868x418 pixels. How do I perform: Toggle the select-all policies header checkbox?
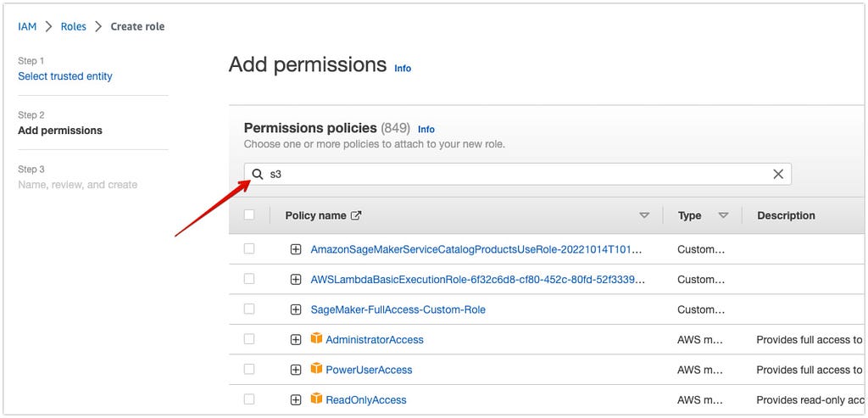point(249,215)
